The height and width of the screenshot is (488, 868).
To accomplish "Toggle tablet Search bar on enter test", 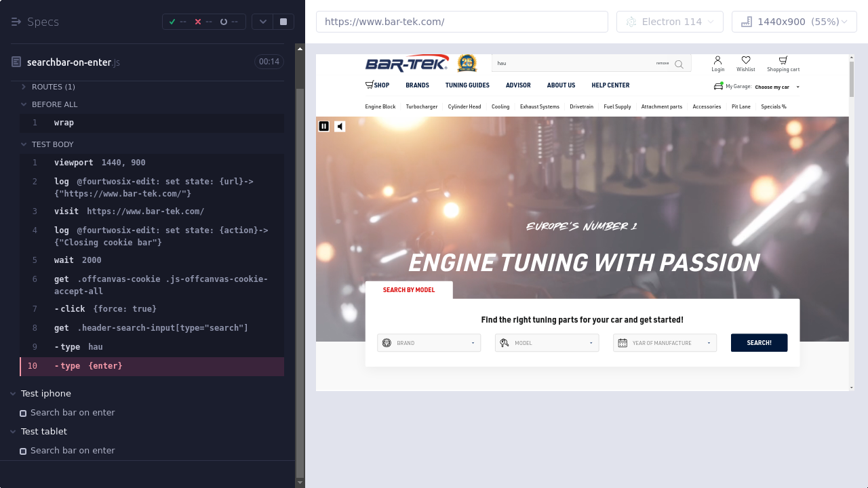I will 23,451.
